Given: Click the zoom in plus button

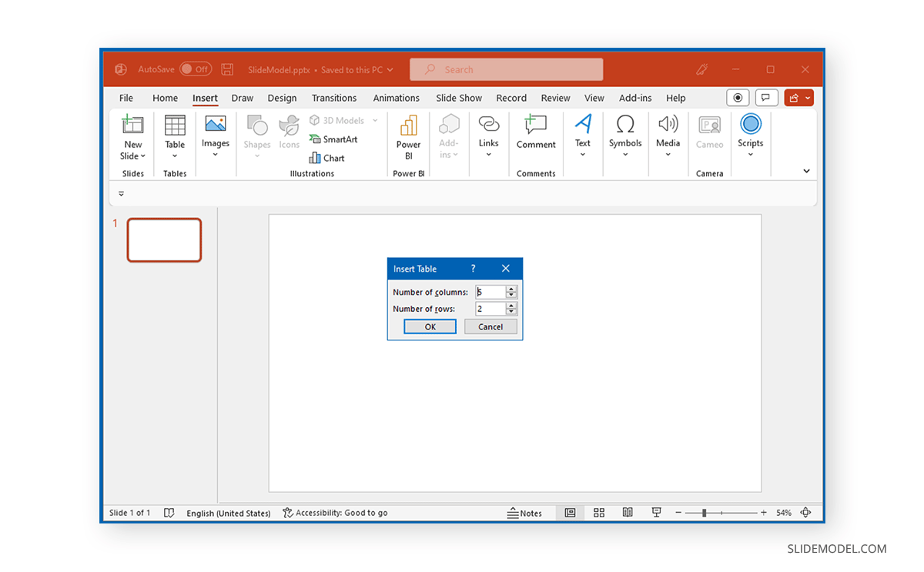Looking at the screenshot, I should click(x=764, y=513).
